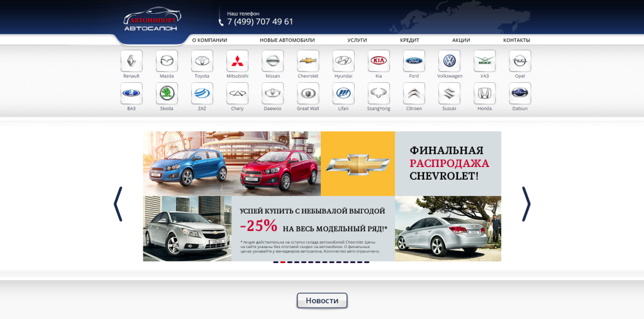The width and height of the screenshot is (644, 319).
Task: Open the Daewoo brand icon
Action: point(273,94)
